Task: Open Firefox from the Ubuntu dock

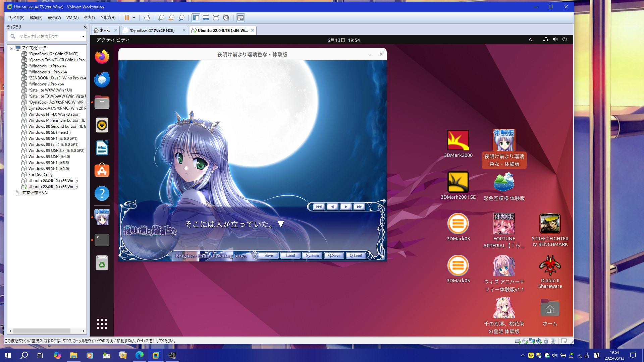Action: click(102, 57)
